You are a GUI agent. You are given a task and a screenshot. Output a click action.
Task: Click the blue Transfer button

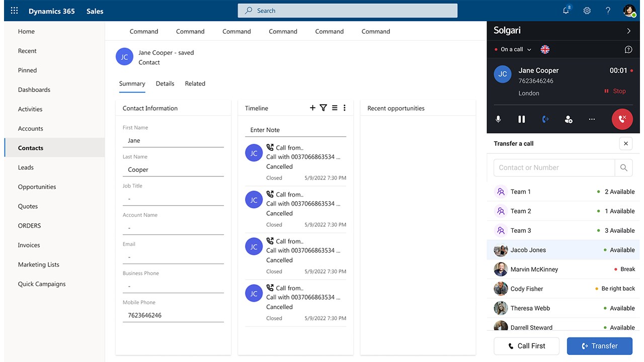pos(600,346)
